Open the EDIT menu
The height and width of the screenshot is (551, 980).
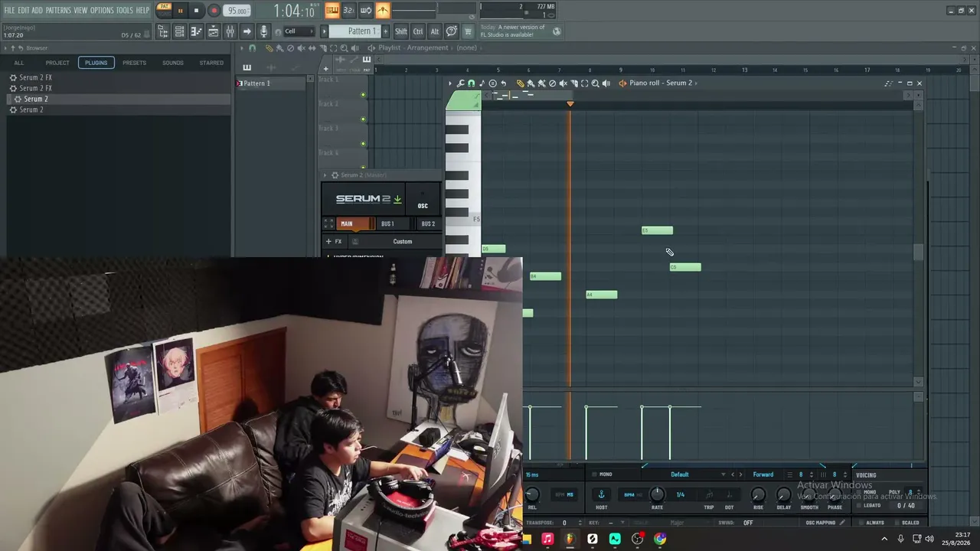click(x=24, y=11)
